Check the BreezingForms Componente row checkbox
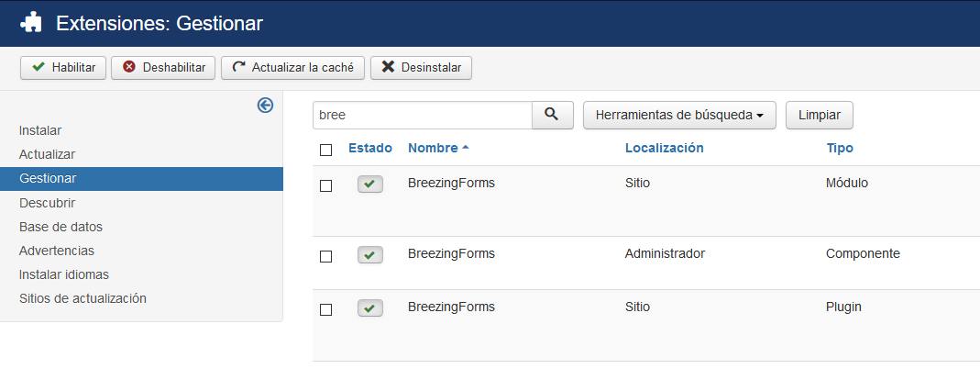 pos(325,257)
